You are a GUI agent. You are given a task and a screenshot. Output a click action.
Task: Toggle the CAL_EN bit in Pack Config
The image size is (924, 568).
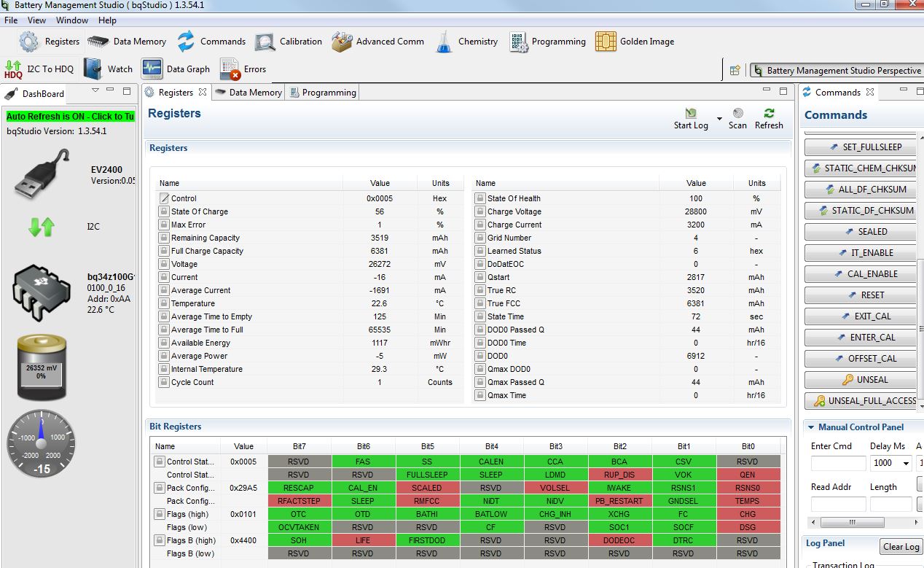(x=363, y=488)
